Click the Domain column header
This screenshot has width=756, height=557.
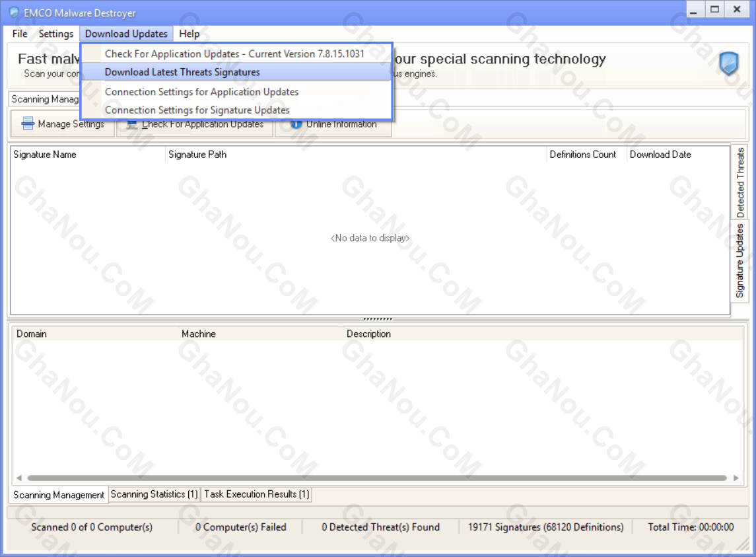(96, 334)
